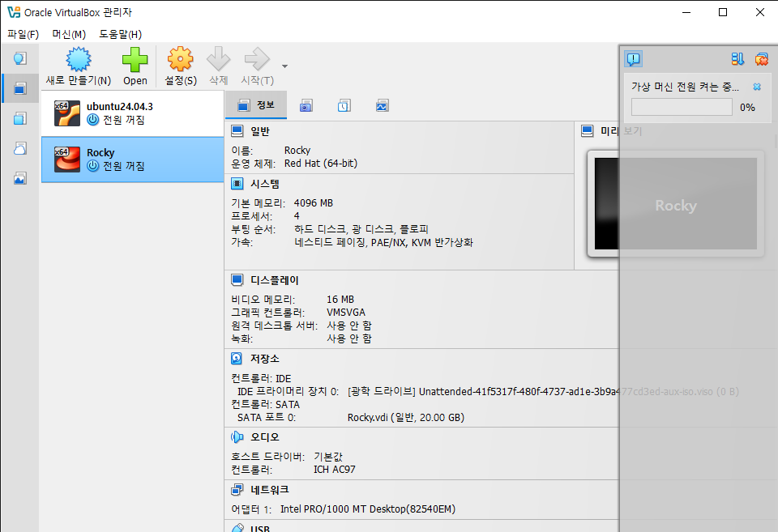Click the 미리 보기 preview section icon
The height and width of the screenshot is (532, 778).
coord(588,131)
